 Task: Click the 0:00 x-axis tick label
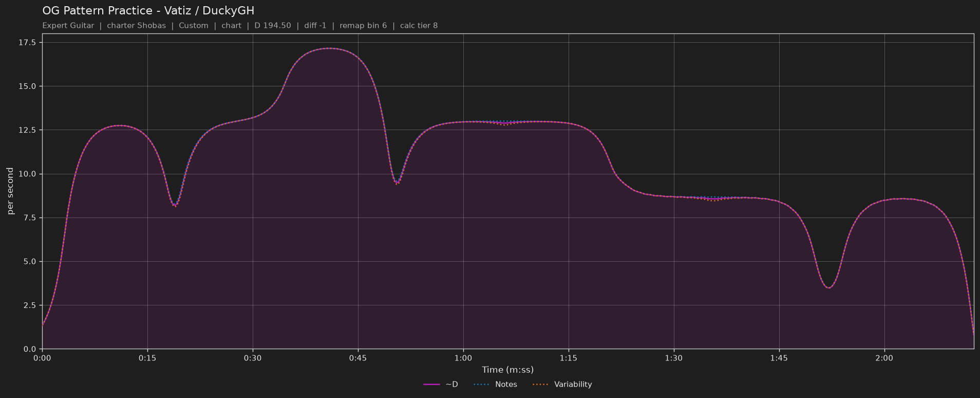coord(42,358)
